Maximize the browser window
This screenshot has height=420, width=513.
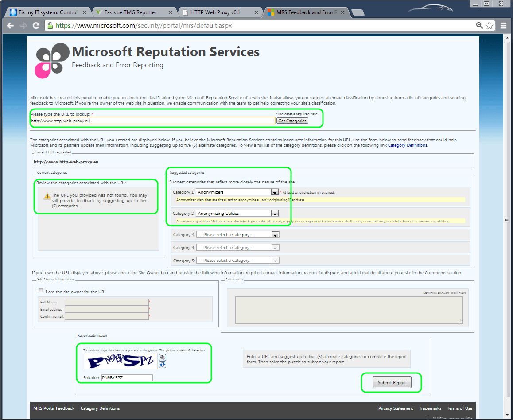[x=486, y=4]
